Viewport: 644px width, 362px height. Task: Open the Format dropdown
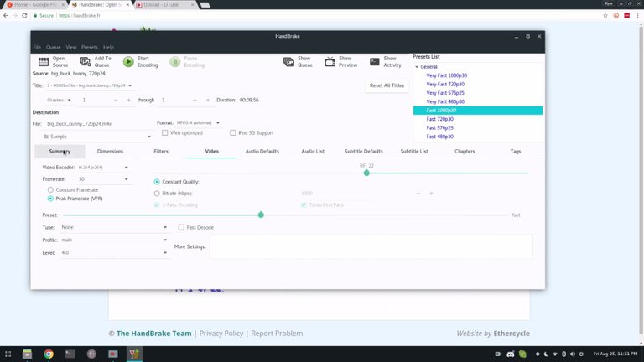[199, 122]
